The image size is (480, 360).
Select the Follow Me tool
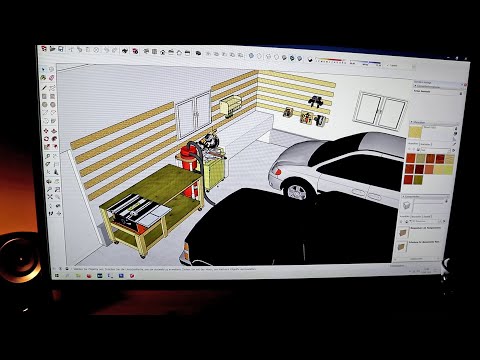click(54, 139)
